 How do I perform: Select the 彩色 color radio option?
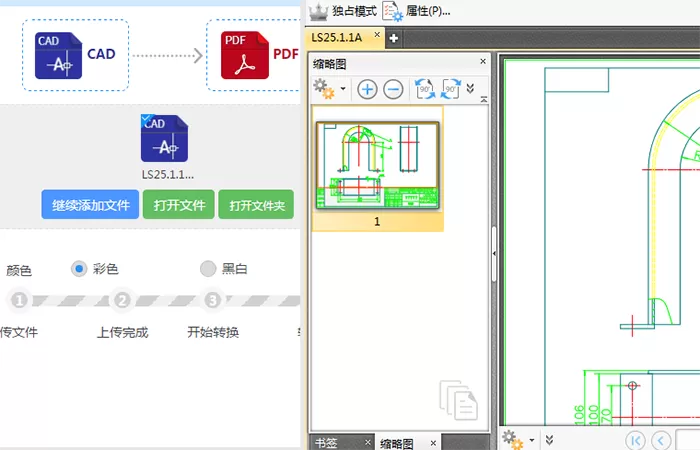79,269
